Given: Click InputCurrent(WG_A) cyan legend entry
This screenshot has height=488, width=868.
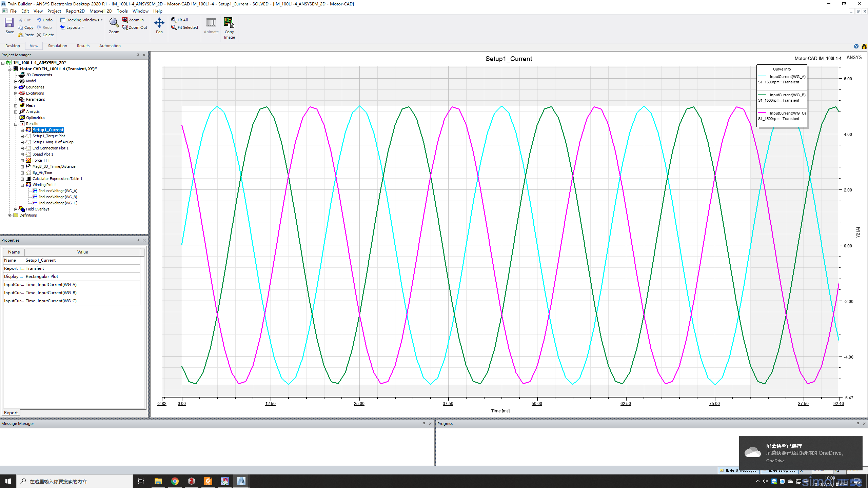Looking at the screenshot, I should pyautogui.click(x=782, y=79).
